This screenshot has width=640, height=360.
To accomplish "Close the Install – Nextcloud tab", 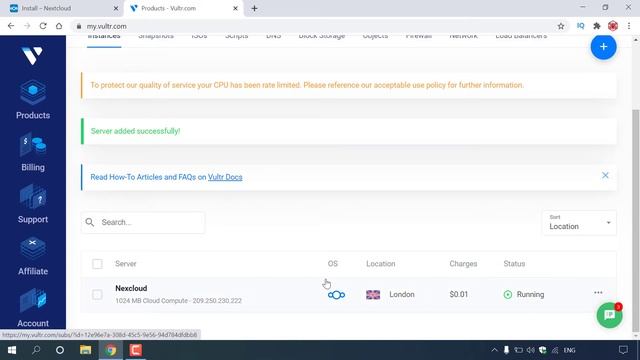I will point(116,8).
